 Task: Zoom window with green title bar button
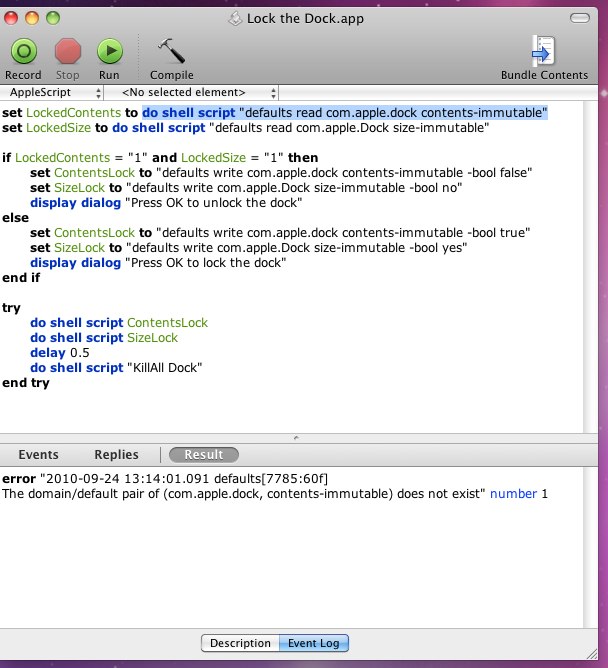[x=53, y=18]
